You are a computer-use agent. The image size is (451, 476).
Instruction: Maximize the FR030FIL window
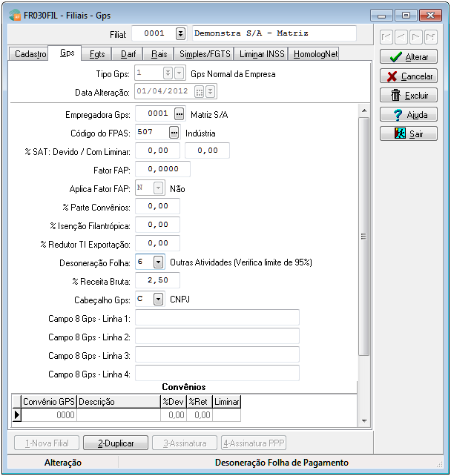(406, 15)
